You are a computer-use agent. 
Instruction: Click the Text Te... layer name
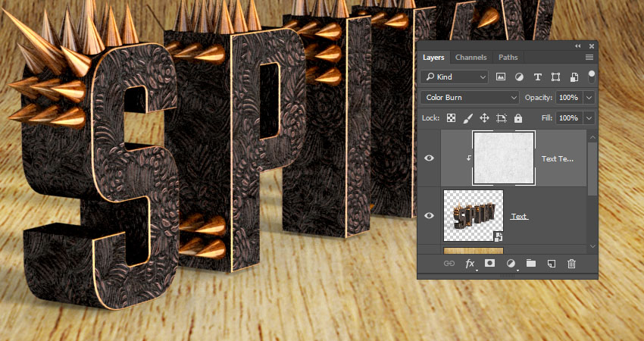(558, 158)
